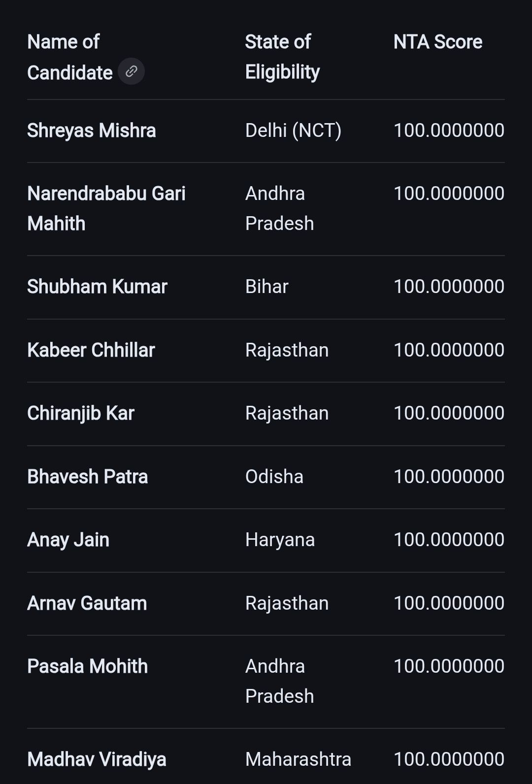Click on Kabeer Chhillar's name
This screenshot has width=532, height=784.
pos(91,350)
